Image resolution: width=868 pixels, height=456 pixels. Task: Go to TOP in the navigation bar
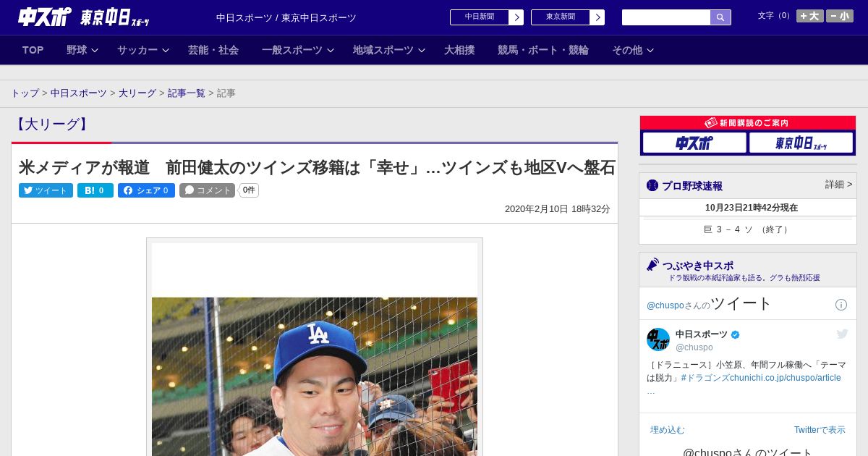coord(33,50)
